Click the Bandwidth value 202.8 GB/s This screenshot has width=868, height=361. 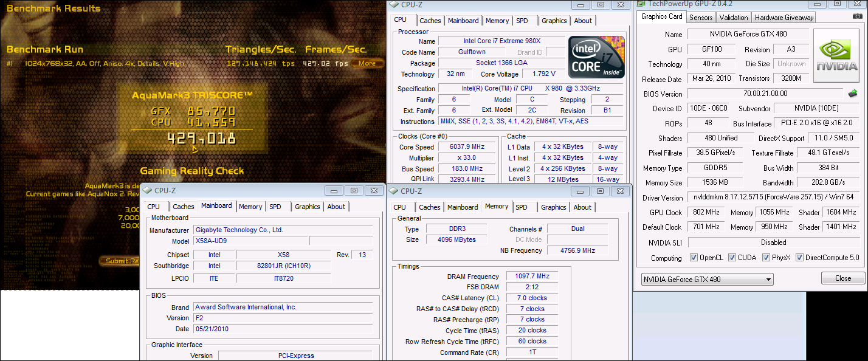coord(829,182)
